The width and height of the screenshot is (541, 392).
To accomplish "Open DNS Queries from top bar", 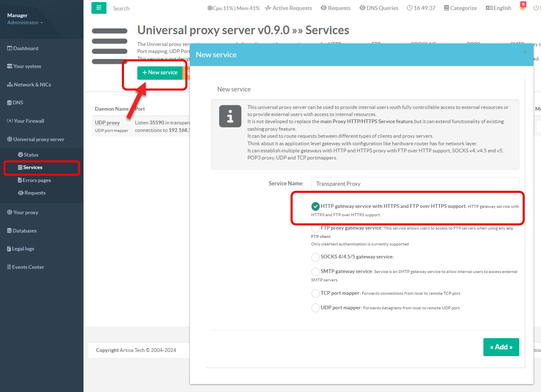I will [379, 8].
